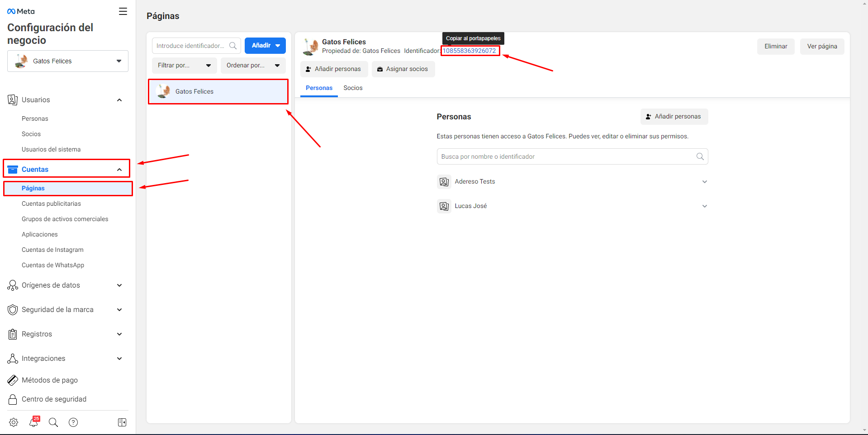868x435 pixels.
Task: Expand the Registros chevron
Action: (x=119, y=334)
